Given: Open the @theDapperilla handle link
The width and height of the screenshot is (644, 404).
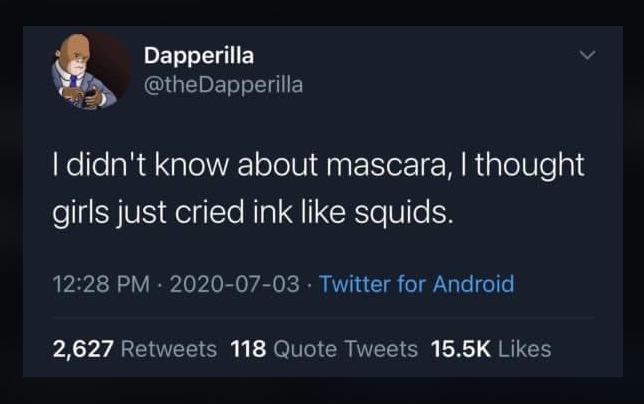Looking at the screenshot, I should tap(223, 84).
